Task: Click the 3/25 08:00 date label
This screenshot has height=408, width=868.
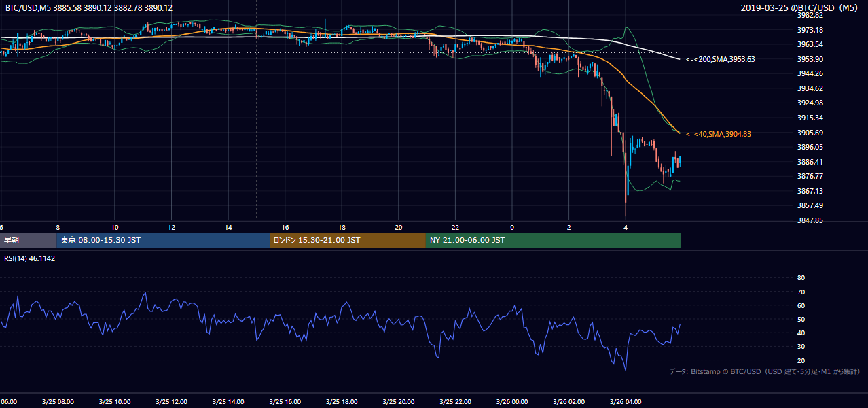Action: pyautogui.click(x=58, y=402)
